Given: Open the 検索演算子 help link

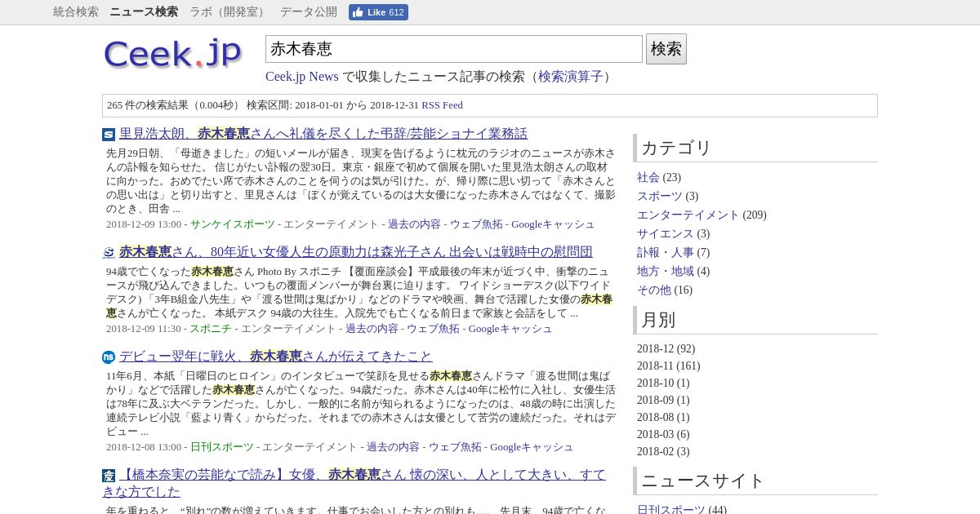Looking at the screenshot, I should pyautogui.click(x=570, y=76).
